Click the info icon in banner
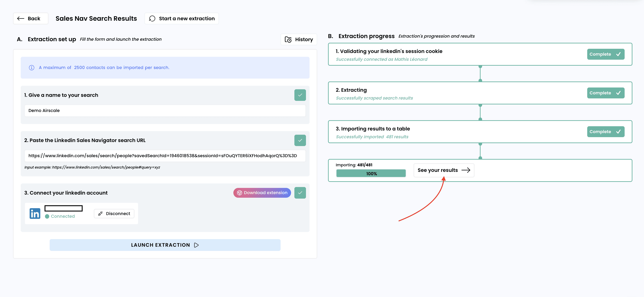644x297 pixels. (x=31, y=67)
